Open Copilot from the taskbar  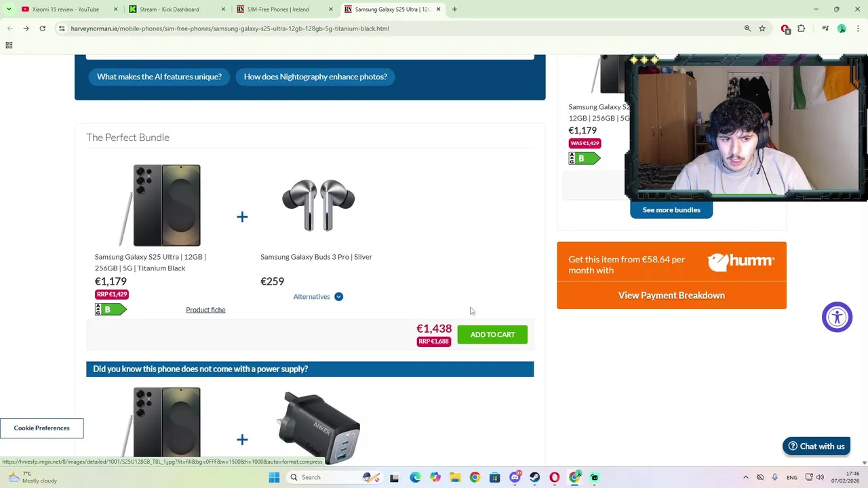435,477
